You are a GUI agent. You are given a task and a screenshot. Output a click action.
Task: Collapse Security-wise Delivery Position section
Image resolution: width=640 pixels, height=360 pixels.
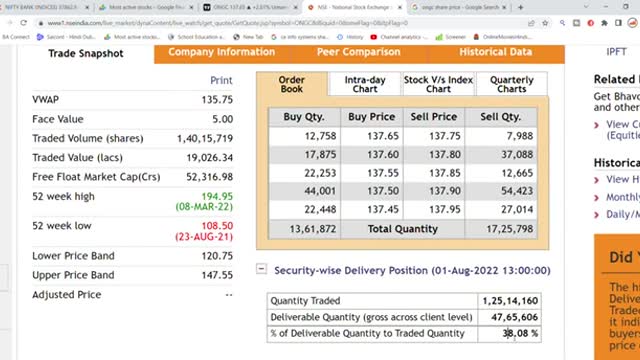coord(261,269)
